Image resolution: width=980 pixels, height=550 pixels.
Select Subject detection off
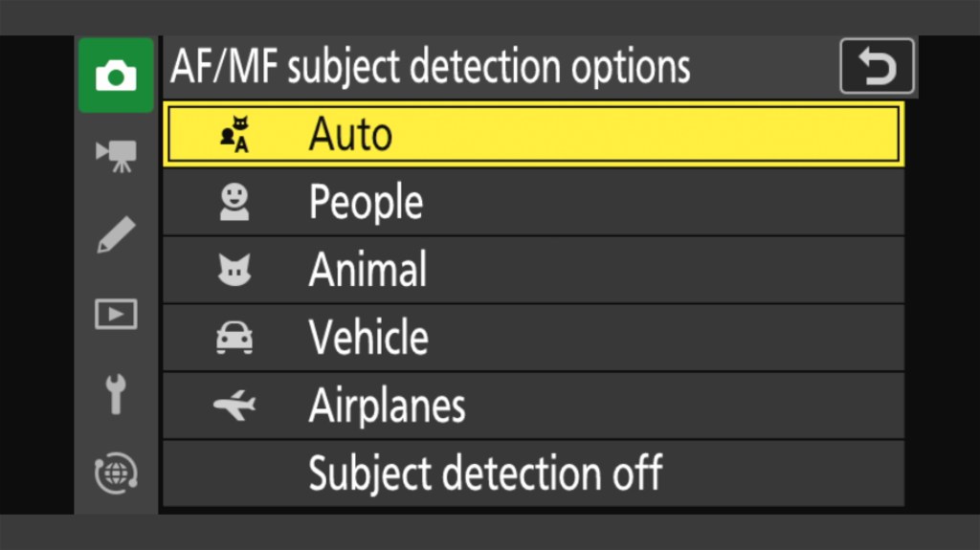[485, 473]
